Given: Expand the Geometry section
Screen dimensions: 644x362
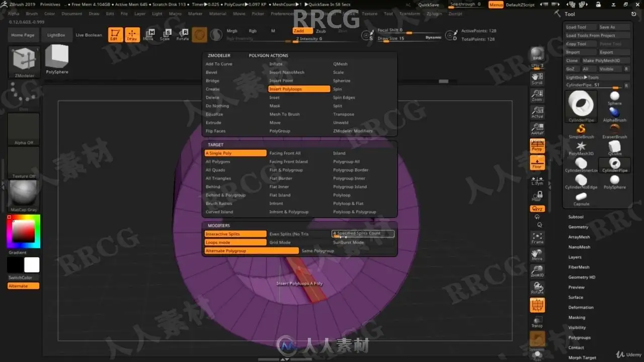Looking at the screenshot, I should point(578,227).
